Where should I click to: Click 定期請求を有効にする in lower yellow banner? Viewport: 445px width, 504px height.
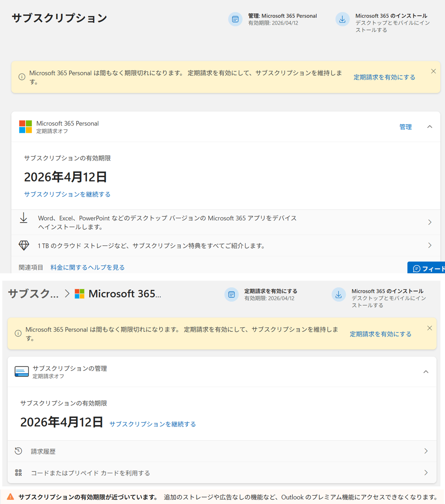(x=381, y=334)
